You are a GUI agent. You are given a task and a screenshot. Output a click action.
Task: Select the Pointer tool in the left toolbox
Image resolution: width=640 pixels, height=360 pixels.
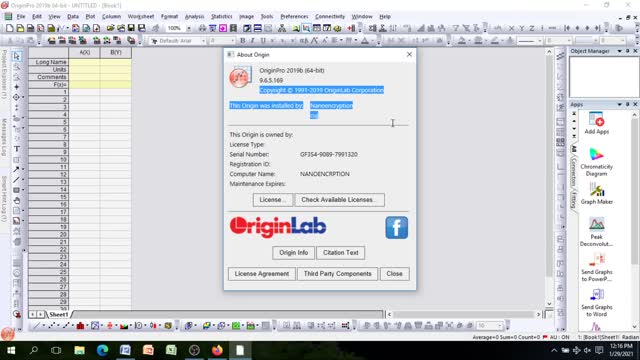point(16,56)
